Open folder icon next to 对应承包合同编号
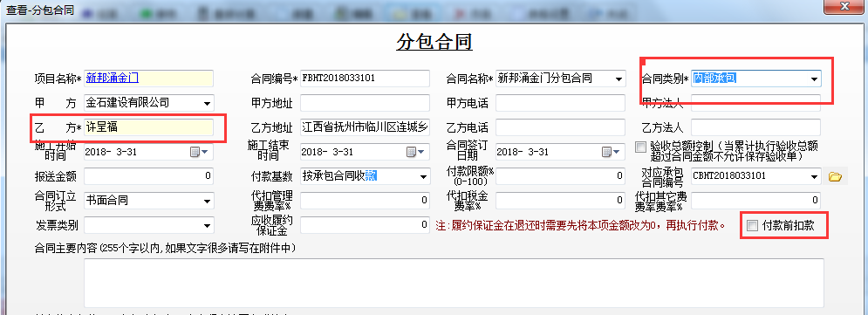This screenshot has height=315, width=868. pyautogui.click(x=835, y=176)
